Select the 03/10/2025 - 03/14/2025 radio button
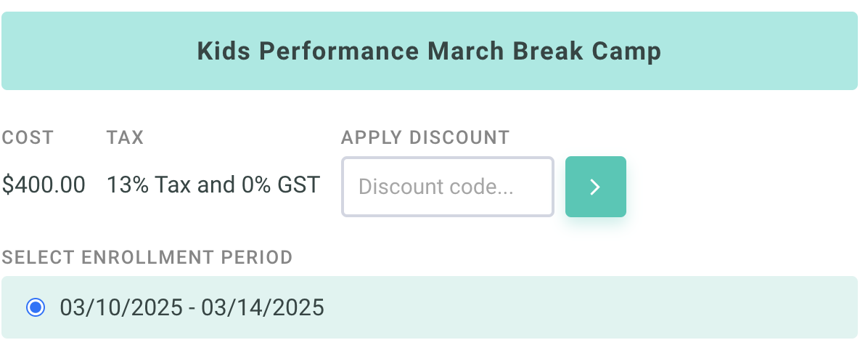 (x=35, y=307)
